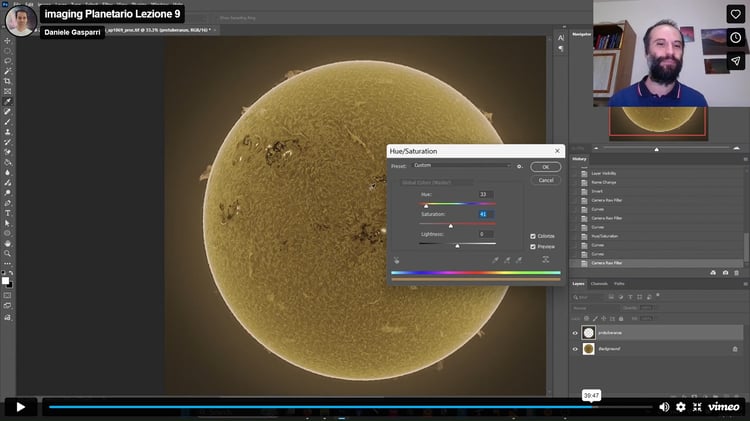Toggle the Preview checkbox

[x=533, y=246]
